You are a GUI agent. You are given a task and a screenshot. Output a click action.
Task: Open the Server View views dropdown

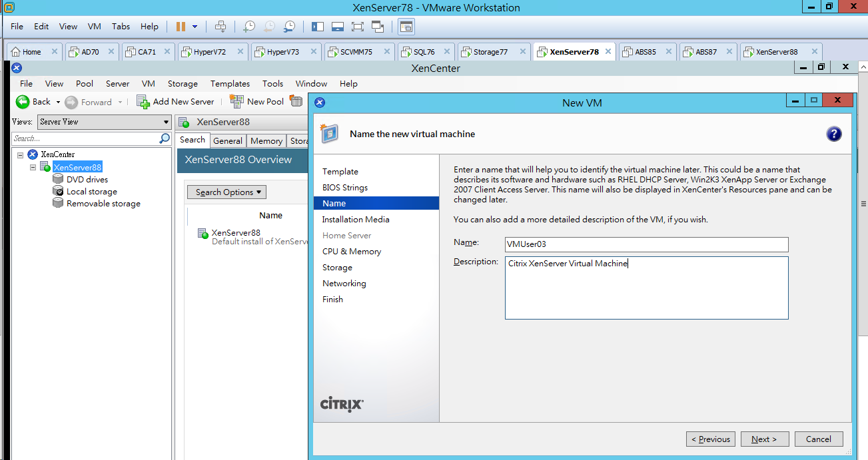coord(104,122)
